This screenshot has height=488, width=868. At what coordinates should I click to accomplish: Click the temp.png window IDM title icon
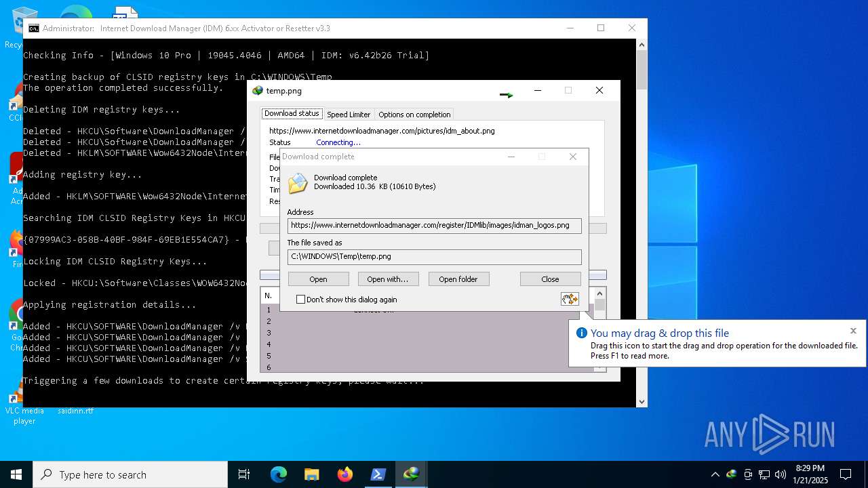tap(257, 91)
